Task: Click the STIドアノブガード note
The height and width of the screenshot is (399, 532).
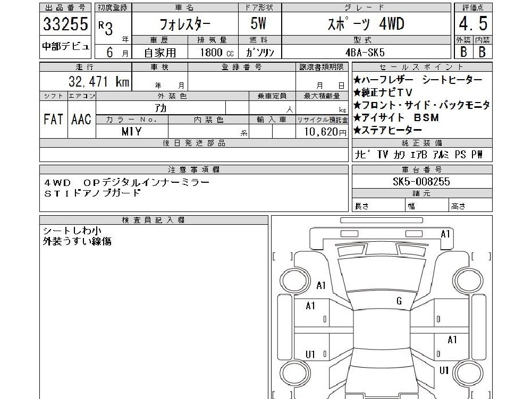Action: (92, 193)
